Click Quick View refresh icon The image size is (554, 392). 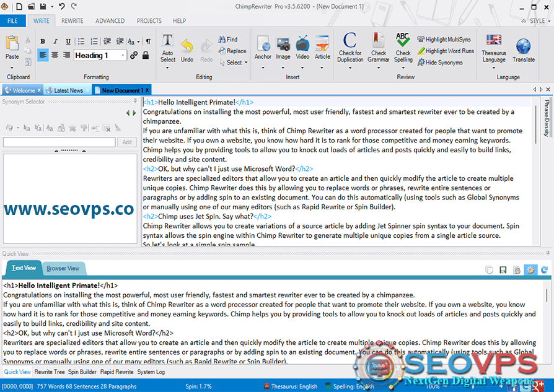[x=544, y=270]
